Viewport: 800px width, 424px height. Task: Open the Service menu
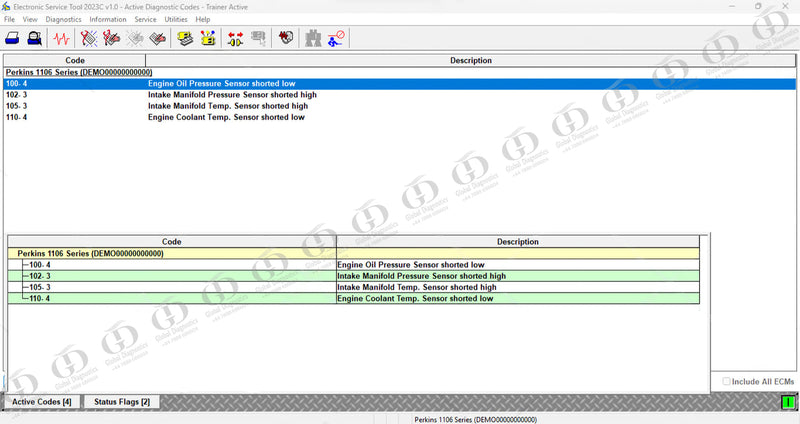[x=145, y=19]
